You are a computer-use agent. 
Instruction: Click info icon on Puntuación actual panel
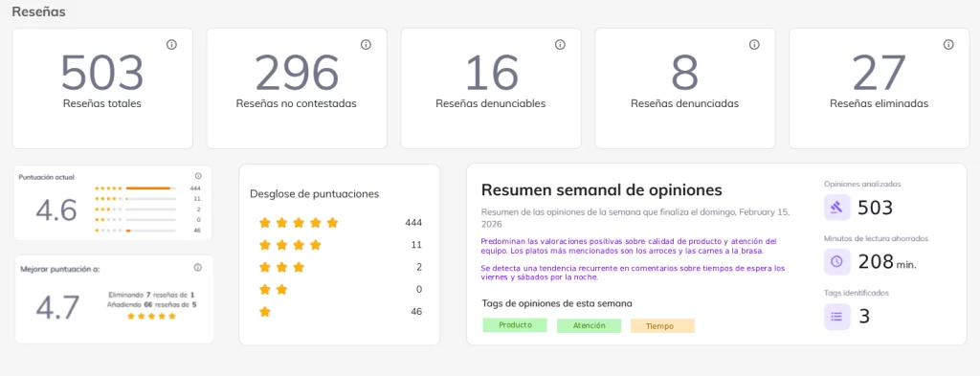click(x=198, y=176)
